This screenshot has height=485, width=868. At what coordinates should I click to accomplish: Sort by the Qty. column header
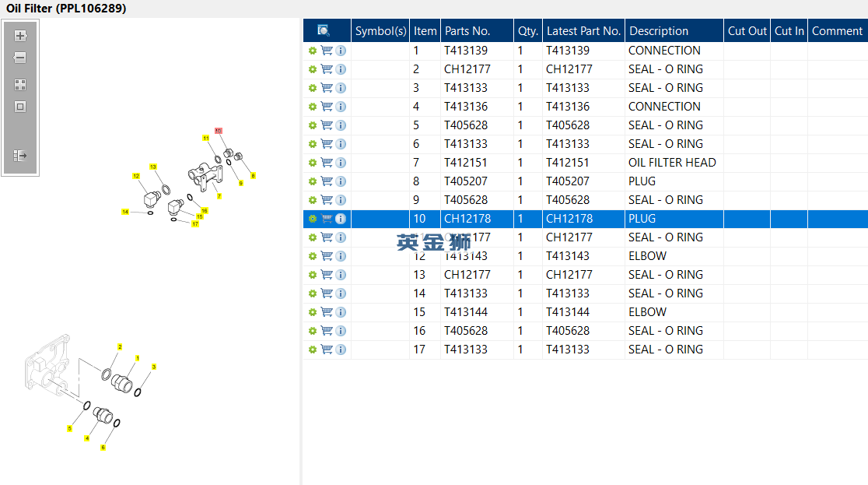(x=528, y=30)
